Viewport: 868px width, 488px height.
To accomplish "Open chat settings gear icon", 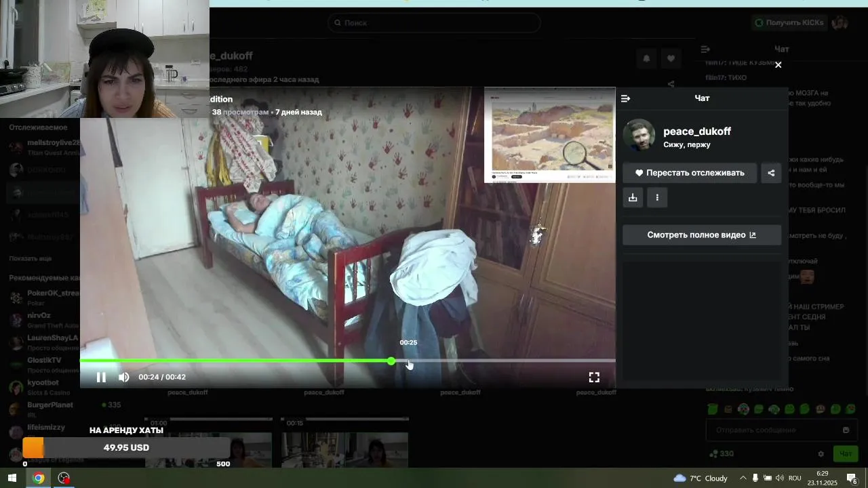I will click(821, 454).
